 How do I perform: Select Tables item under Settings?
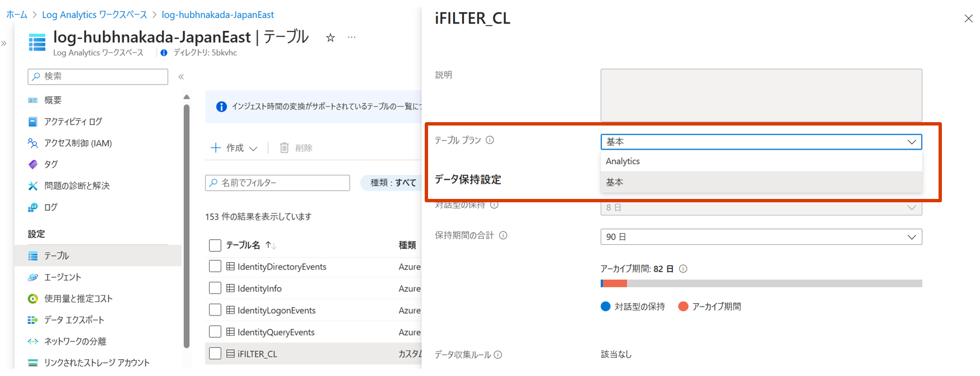pos(97,256)
